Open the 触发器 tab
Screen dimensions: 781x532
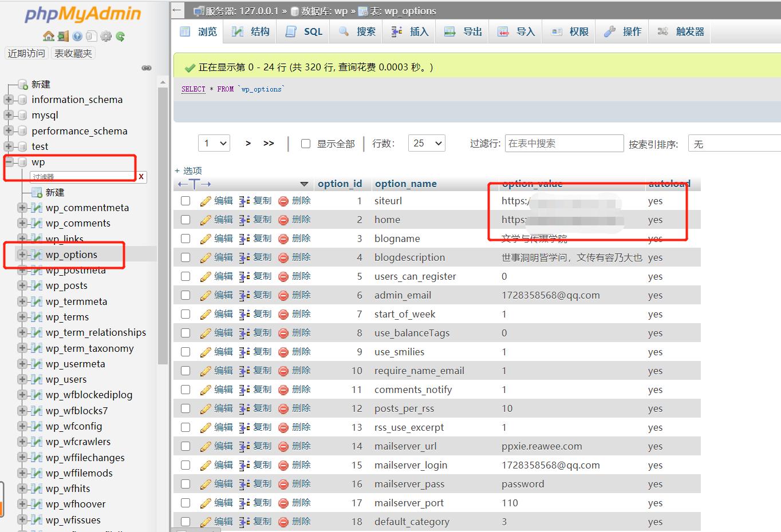click(x=681, y=31)
